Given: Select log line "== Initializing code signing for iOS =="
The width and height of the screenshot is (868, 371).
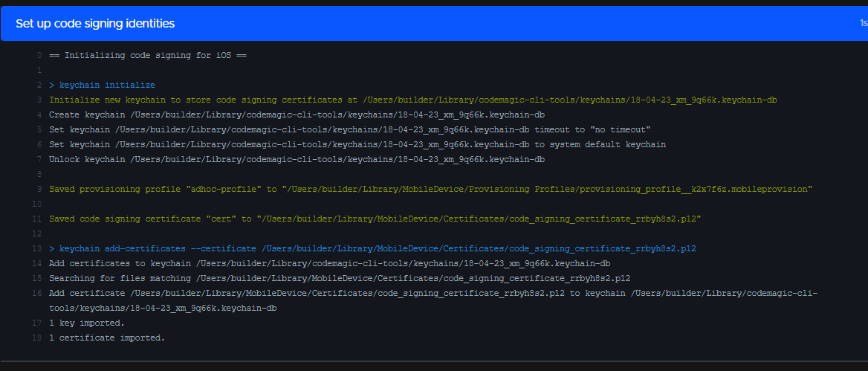Looking at the screenshot, I should (x=148, y=55).
